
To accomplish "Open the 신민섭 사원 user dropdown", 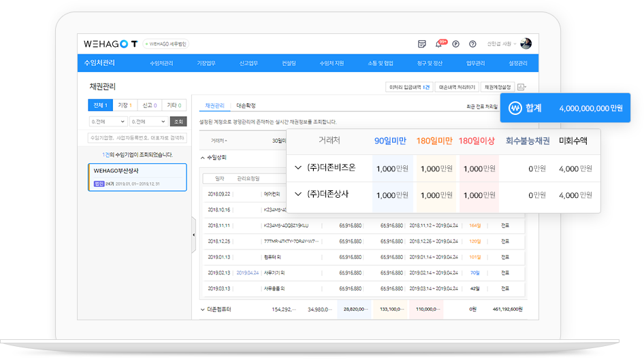I will (502, 44).
